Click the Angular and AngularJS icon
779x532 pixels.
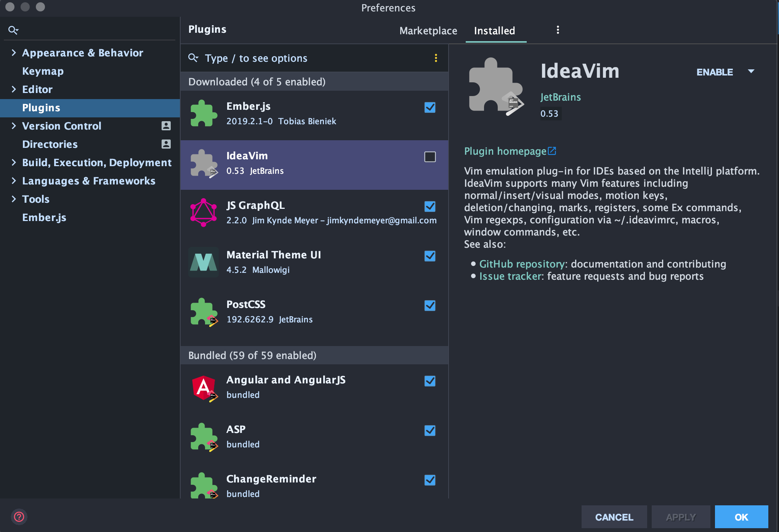point(203,387)
